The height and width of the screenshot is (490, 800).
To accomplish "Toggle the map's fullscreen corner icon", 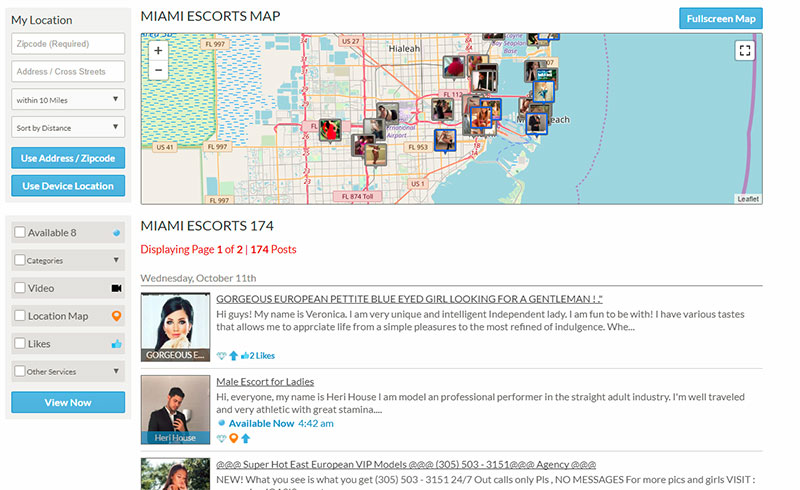I will pos(744,51).
